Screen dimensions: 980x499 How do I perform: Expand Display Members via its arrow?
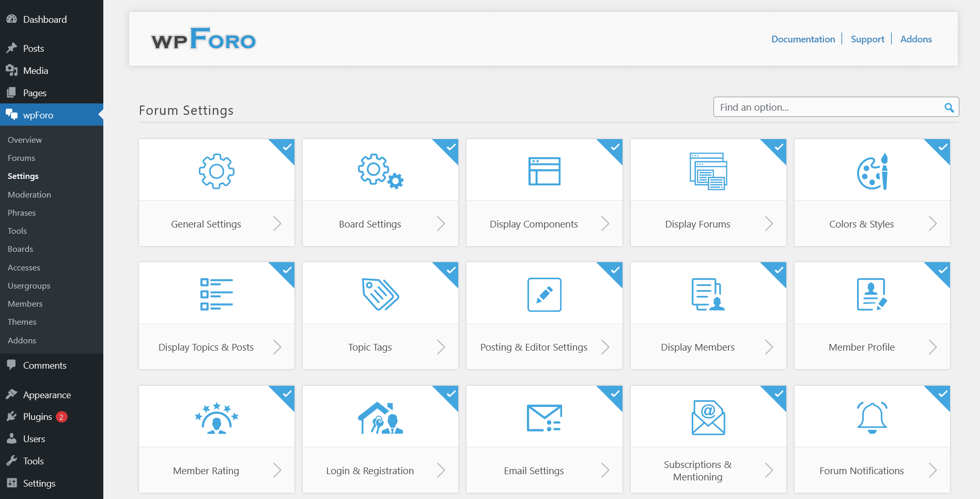click(769, 347)
